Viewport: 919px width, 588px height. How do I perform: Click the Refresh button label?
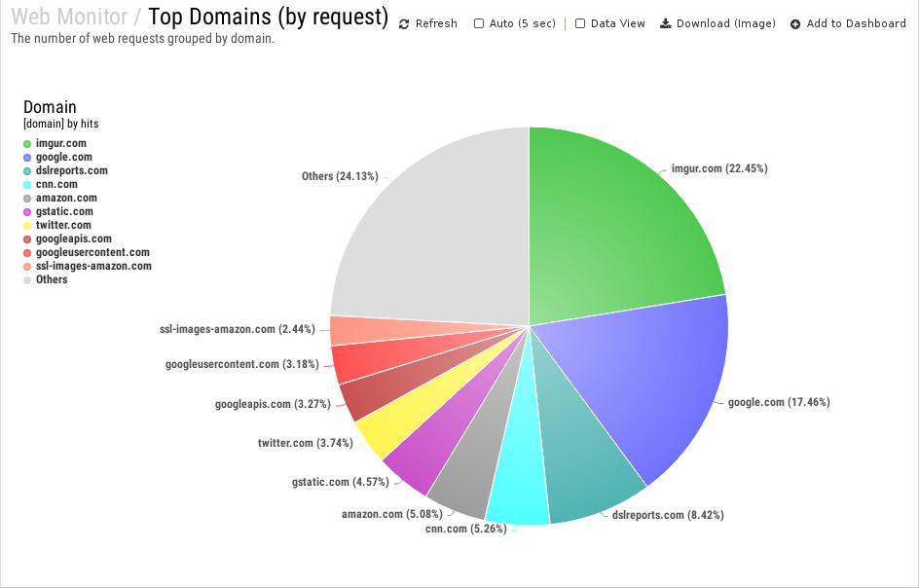point(436,23)
